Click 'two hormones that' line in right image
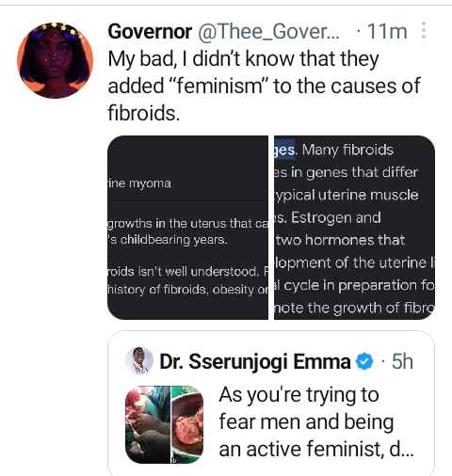The height and width of the screenshot is (476, 452). point(341,241)
